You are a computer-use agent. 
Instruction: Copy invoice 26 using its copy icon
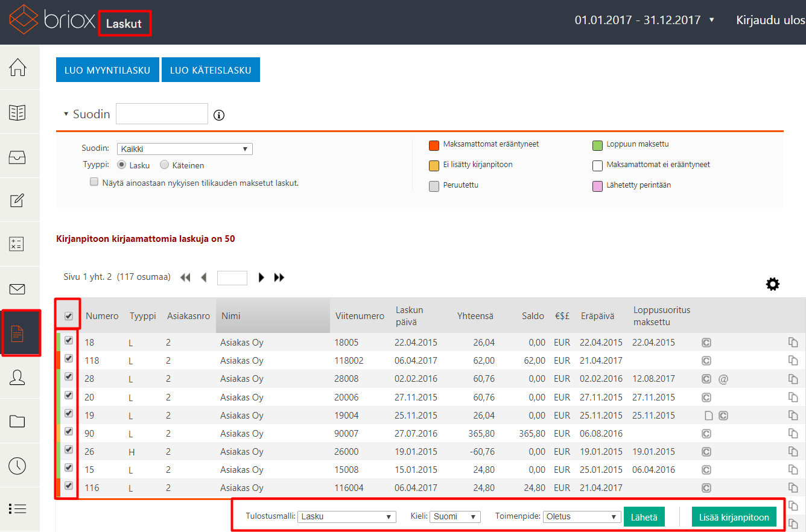click(793, 452)
